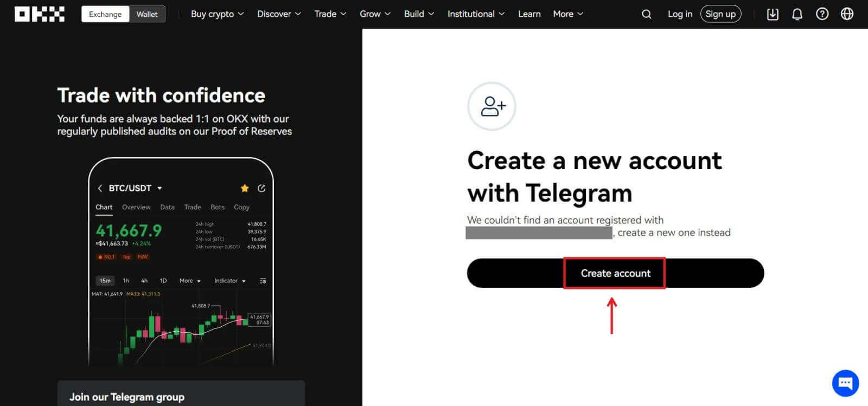Viewport: 868px width, 406px height.
Task: Open the Institutional menu
Action: [x=475, y=14]
